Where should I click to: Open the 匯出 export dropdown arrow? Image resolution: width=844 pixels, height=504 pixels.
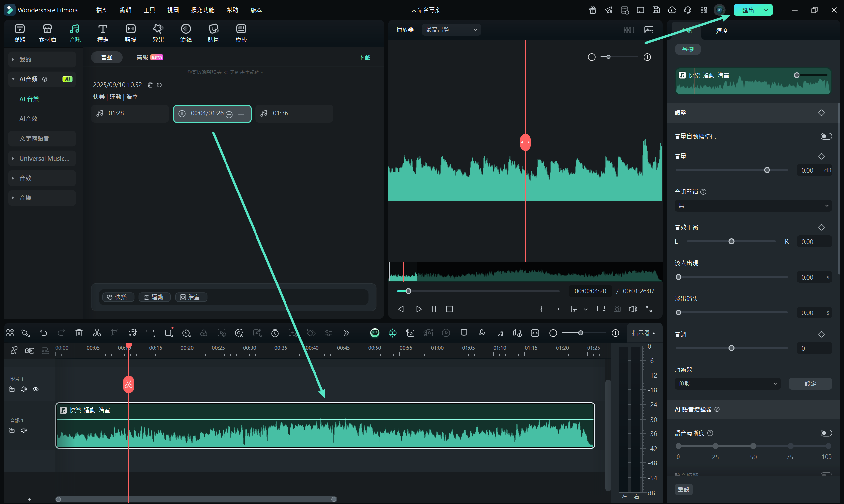pyautogui.click(x=766, y=10)
